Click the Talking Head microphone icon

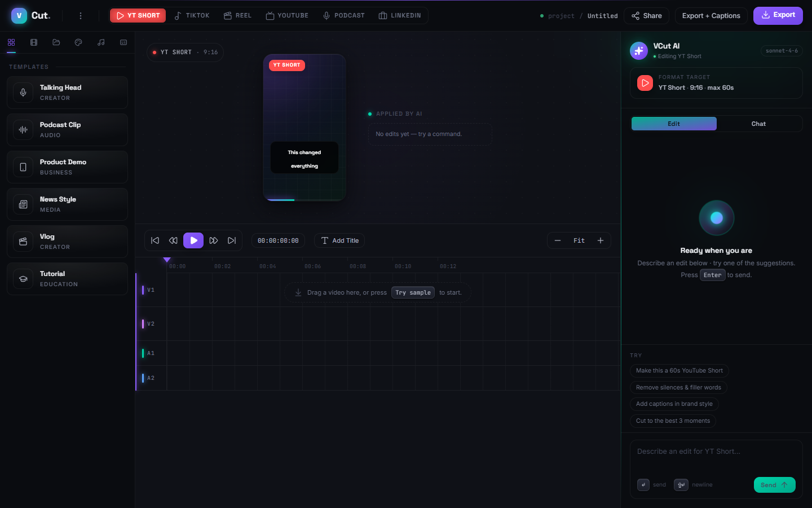(23, 93)
